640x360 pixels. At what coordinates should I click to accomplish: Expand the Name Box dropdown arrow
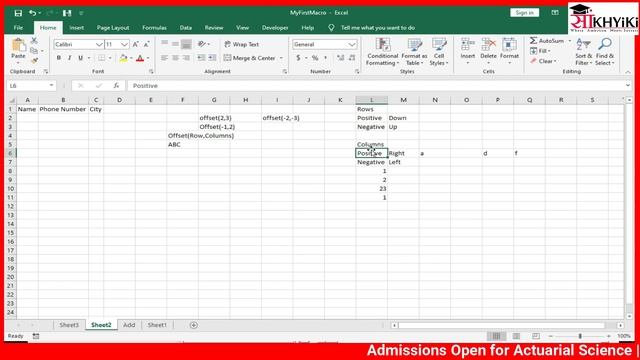51,86
